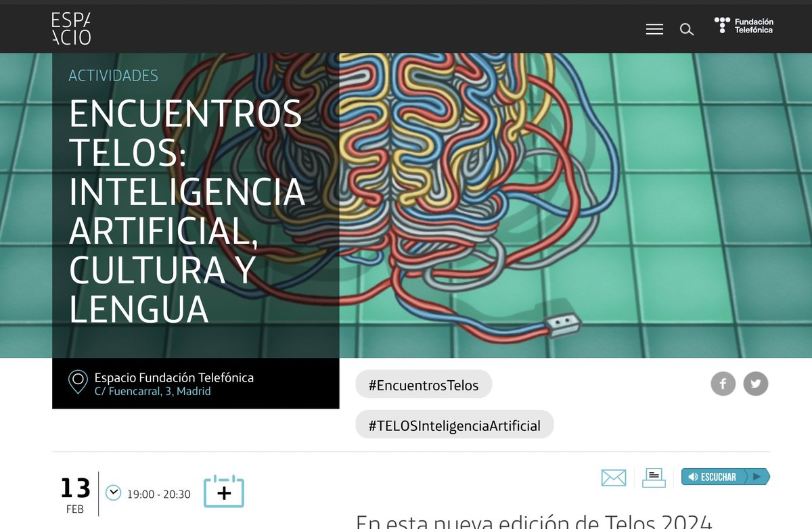Image resolution: width=812 pixels, height=529 pixels.
Task: Select the 13 Feb event date
Action: 75,495
